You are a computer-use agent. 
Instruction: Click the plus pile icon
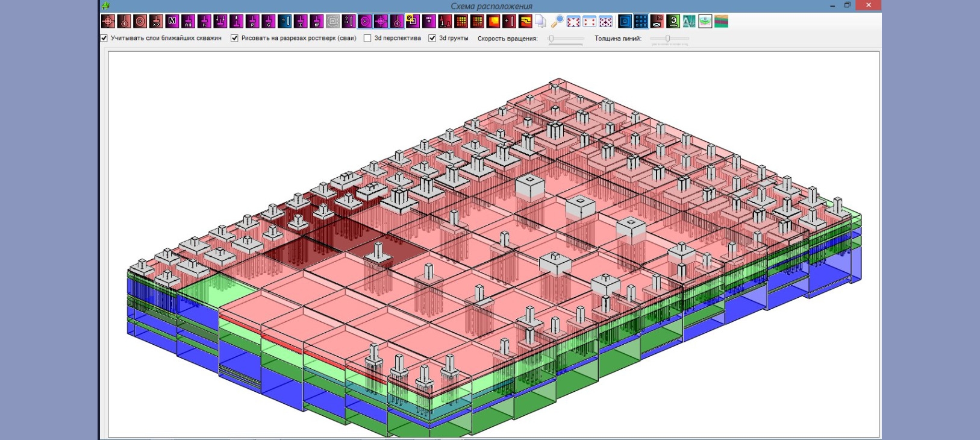click(509, 22)
